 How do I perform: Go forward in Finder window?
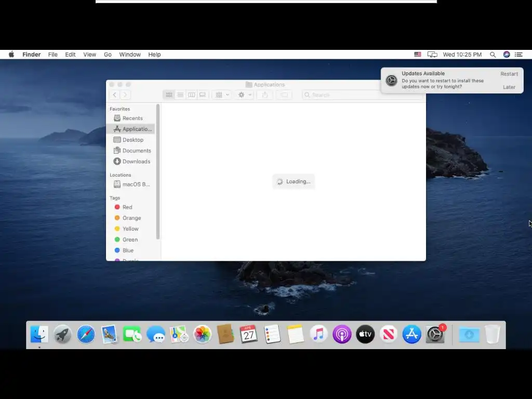(125, 95)
